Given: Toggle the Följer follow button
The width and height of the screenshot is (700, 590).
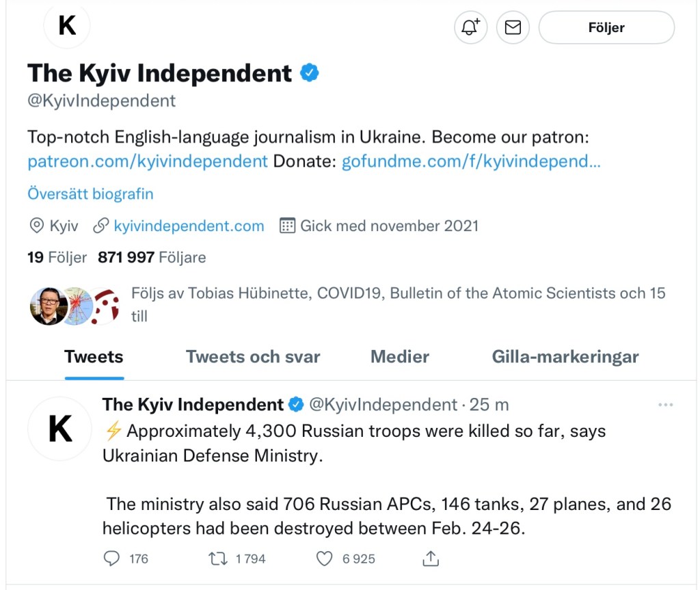Looking at the screenshot, I should pyautogui.click(x=606, y=28).
